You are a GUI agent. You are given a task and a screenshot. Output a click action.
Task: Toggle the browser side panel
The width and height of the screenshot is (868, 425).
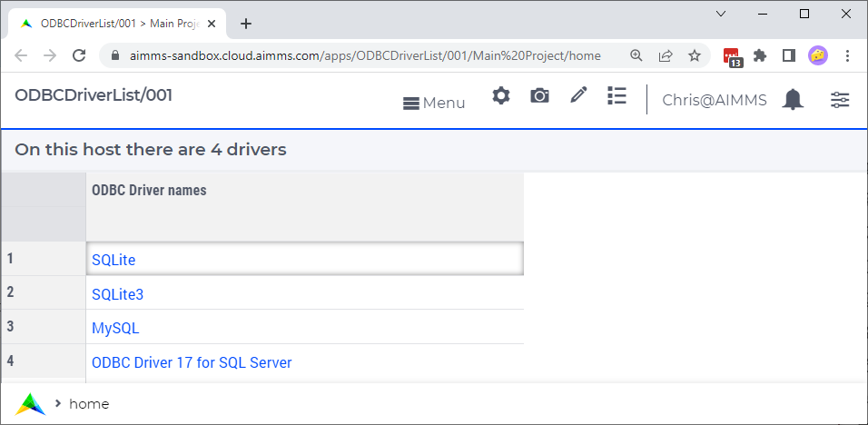tap(789, 55)
